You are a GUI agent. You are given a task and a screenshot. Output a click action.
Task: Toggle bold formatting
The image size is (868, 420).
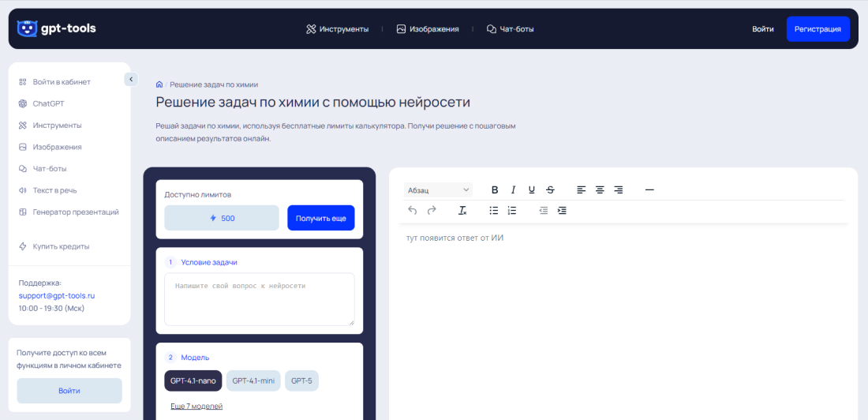[495, 190]
